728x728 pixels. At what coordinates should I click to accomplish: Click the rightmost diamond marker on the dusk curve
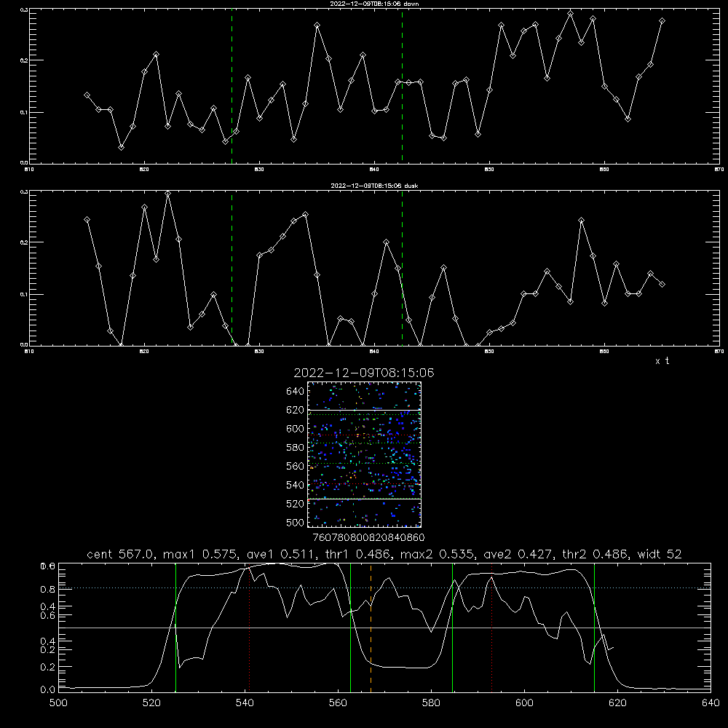coord(662,284)
